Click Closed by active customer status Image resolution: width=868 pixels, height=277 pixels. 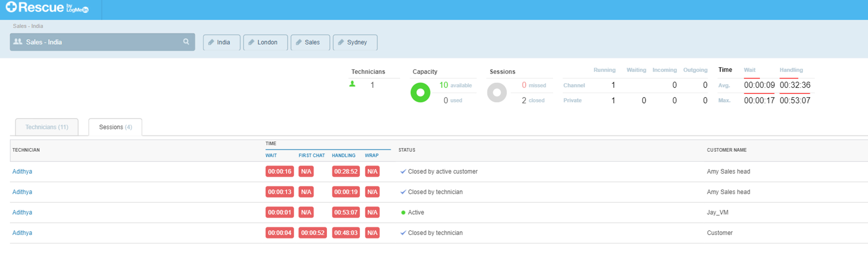(442, 171)
